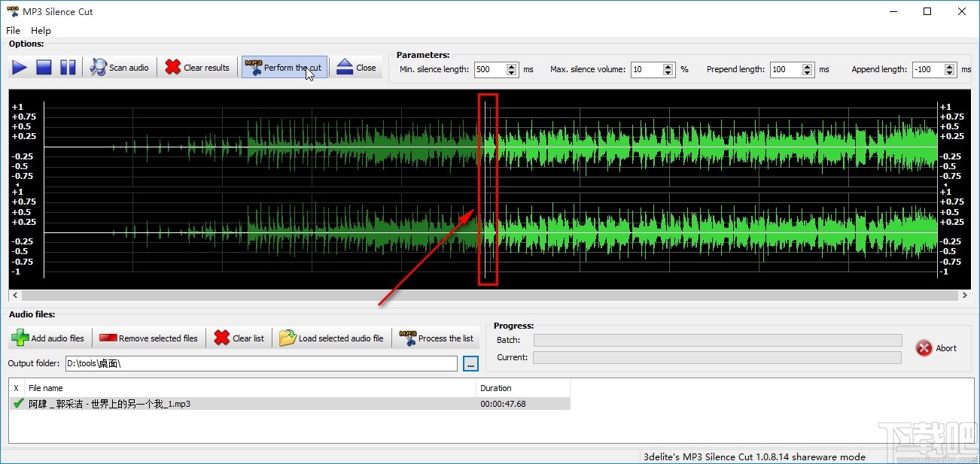Viewport: 980px width, 464px height.
Task: Open the File menu
Action: click(13, 31)
